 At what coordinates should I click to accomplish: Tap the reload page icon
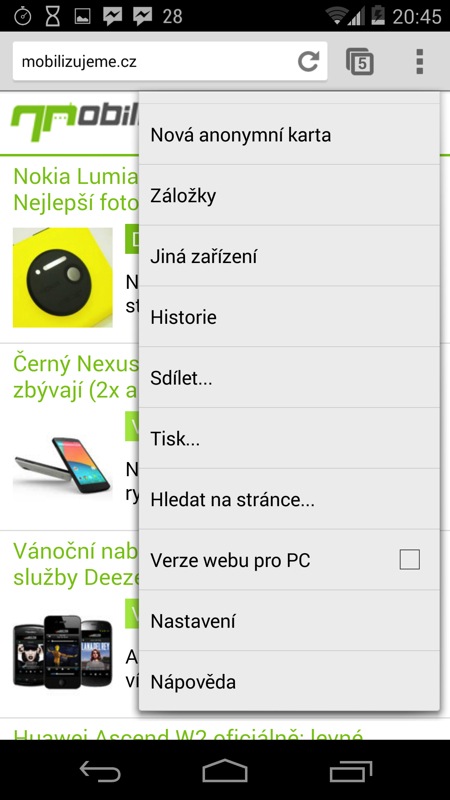(x=309, y=62)
